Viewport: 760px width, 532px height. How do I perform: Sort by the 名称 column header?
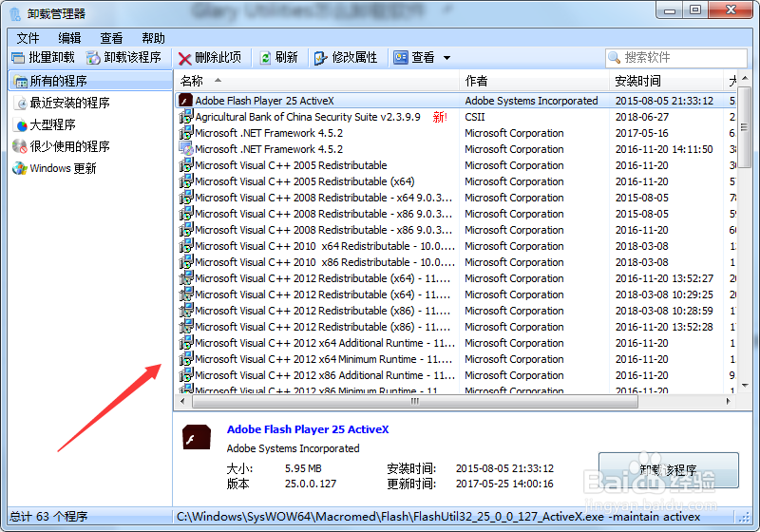[316, 81]
